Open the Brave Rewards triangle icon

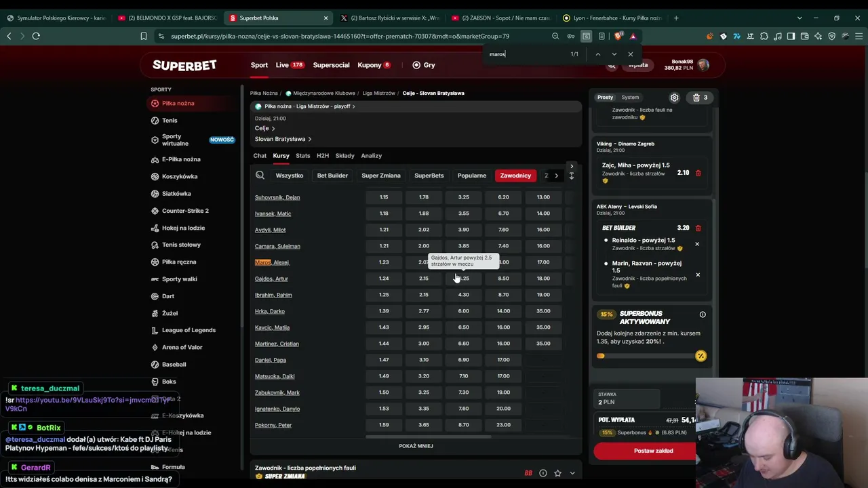633,36
